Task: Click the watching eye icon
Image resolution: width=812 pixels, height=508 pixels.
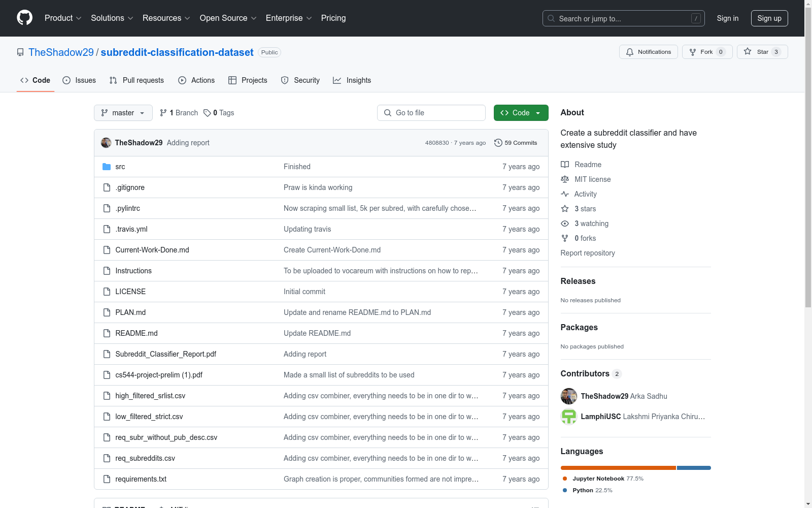Action: [x=565, y=224]
